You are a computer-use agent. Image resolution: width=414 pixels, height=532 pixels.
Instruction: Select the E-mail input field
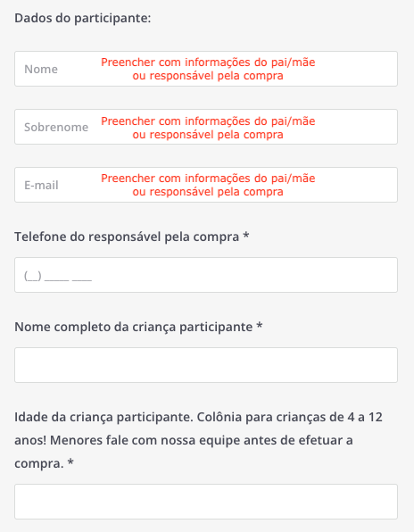coord(206,185)
